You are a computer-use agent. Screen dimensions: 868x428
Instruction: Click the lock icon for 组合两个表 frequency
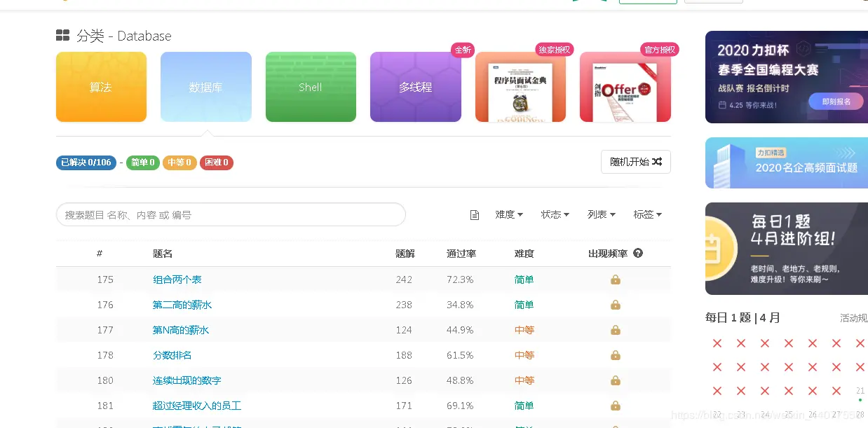[615, 279]
